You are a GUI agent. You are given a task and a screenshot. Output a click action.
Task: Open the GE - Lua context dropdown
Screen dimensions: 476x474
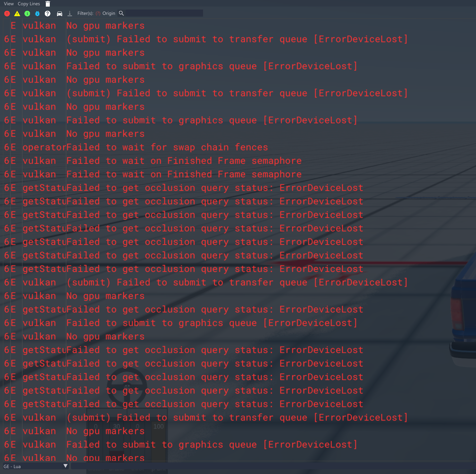click(36, 466)
